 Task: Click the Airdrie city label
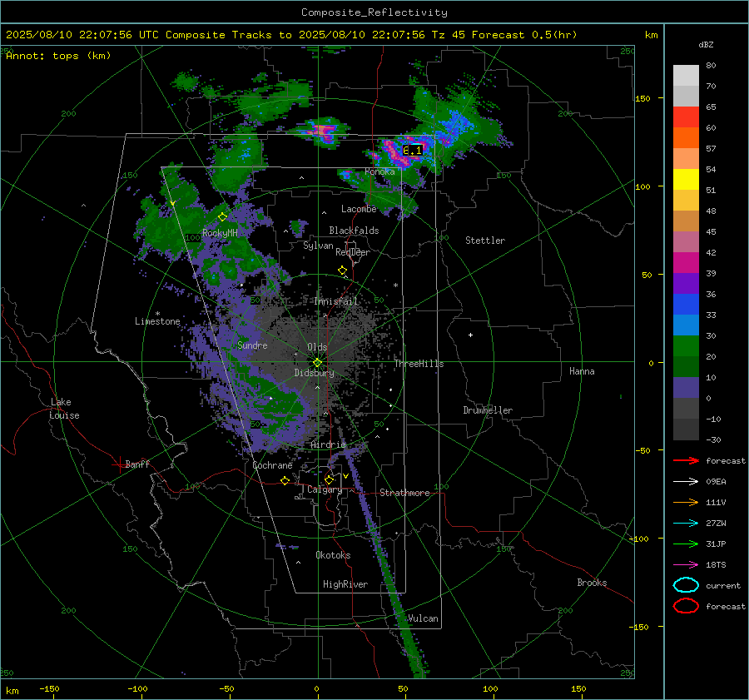pyautogui.click(x=328, y=444)
